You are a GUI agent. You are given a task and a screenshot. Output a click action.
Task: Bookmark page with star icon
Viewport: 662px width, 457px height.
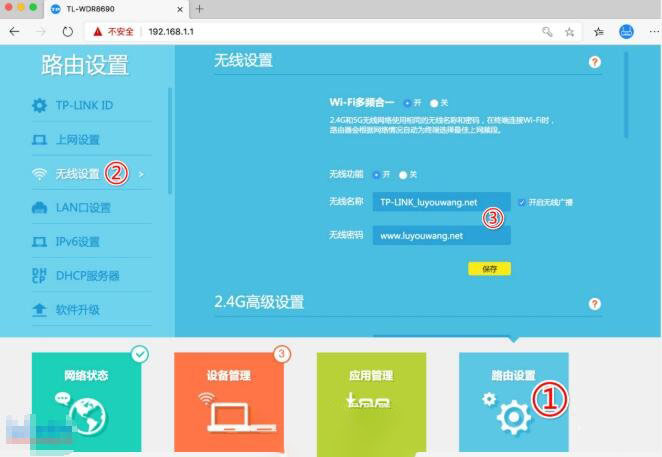[x=570, y=32]
